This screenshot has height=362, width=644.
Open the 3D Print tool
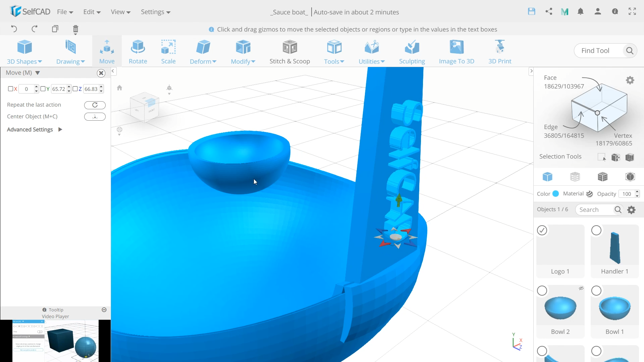500,52
